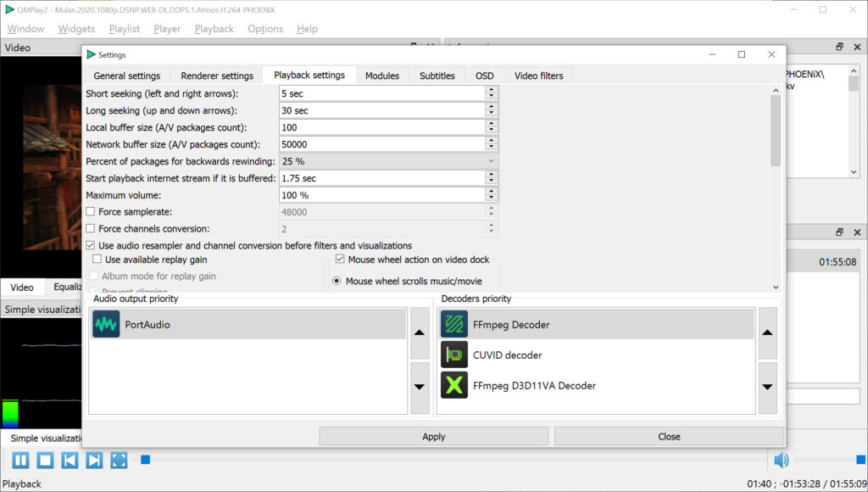Move selected decoder up in priority
868x492 pixels.
[767, 333]
